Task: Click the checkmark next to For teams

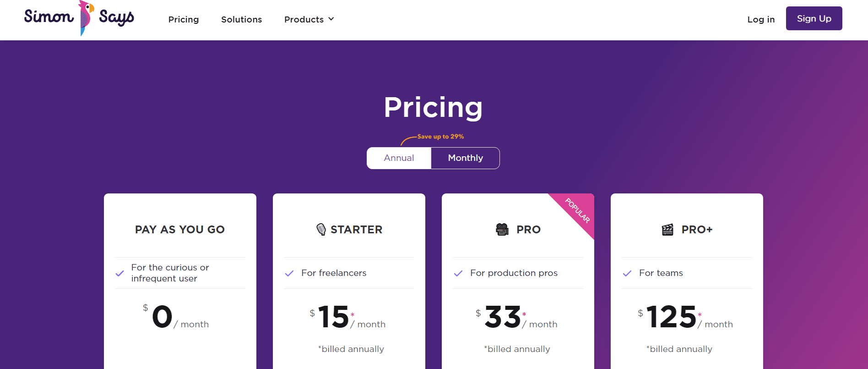Action: point(627,273)
